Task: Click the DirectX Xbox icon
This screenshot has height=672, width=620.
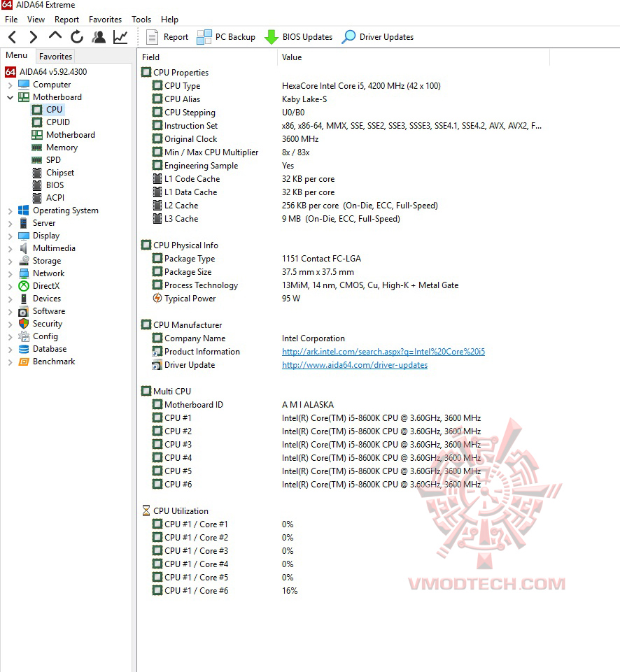Action: 24,286
